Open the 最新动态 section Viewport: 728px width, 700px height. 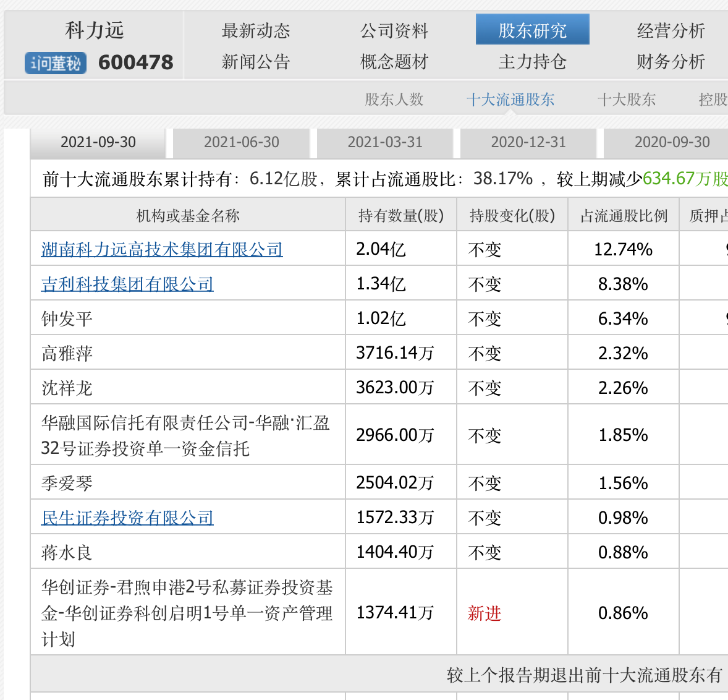pyautogui.click(x=256, y=31)
